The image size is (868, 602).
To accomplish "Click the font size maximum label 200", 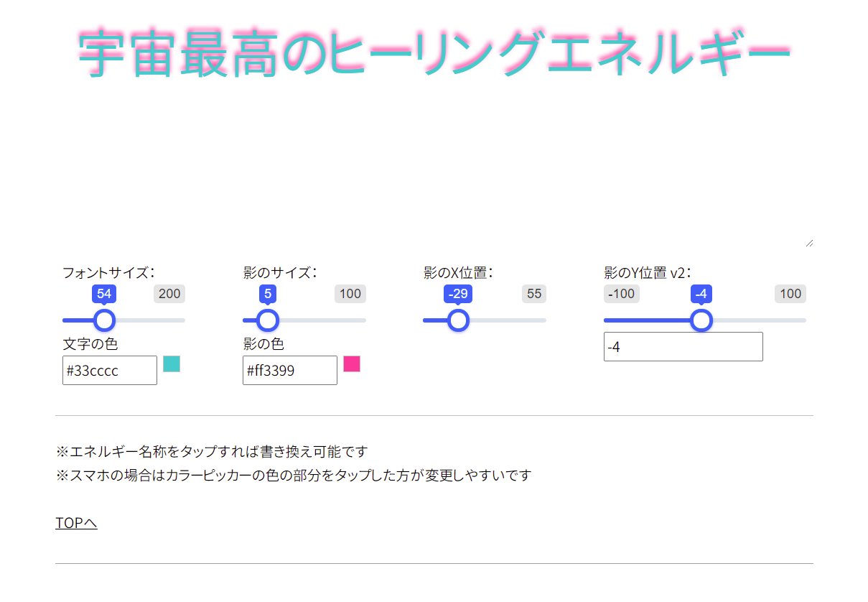I will coord(169,294).
